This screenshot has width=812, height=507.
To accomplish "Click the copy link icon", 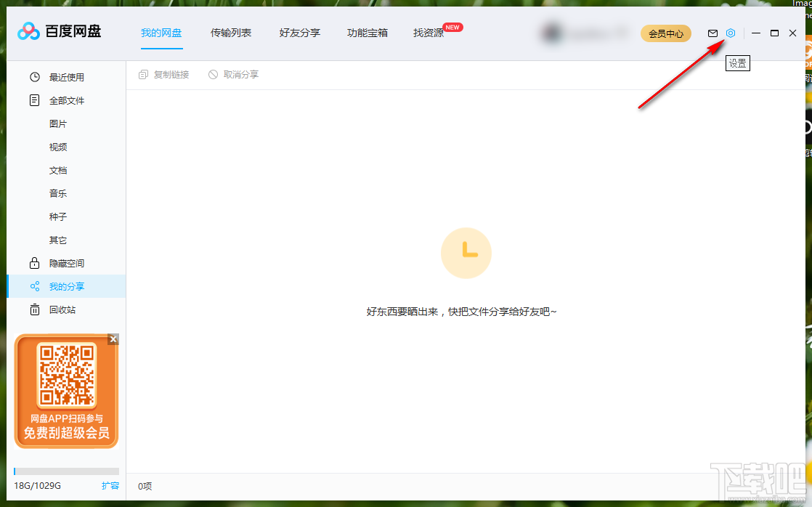I will (x=144, y=75).
